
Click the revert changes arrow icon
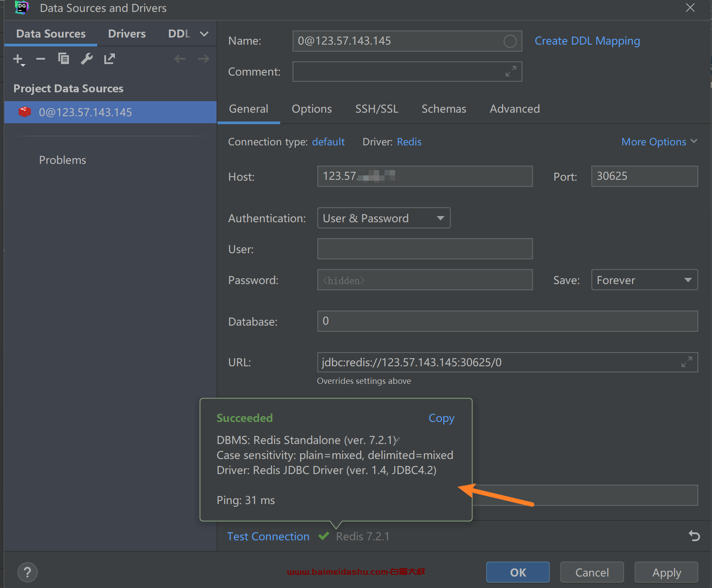[x=694, y=536]
